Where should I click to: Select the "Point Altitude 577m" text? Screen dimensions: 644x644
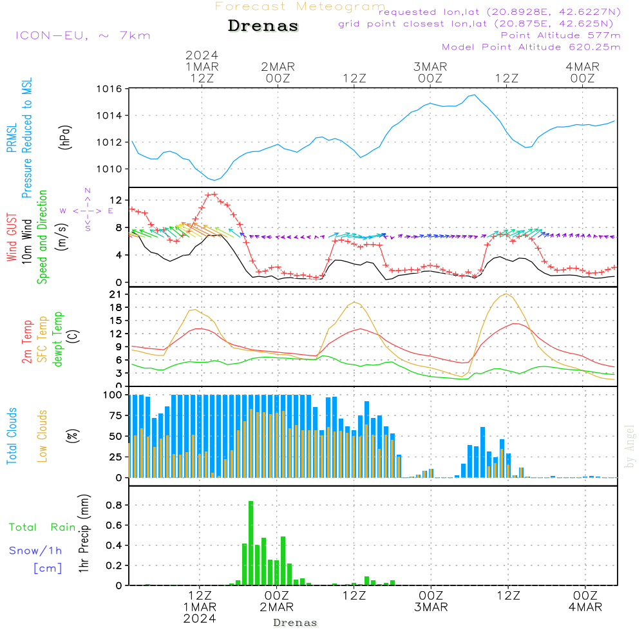click(x=561, y=35)
